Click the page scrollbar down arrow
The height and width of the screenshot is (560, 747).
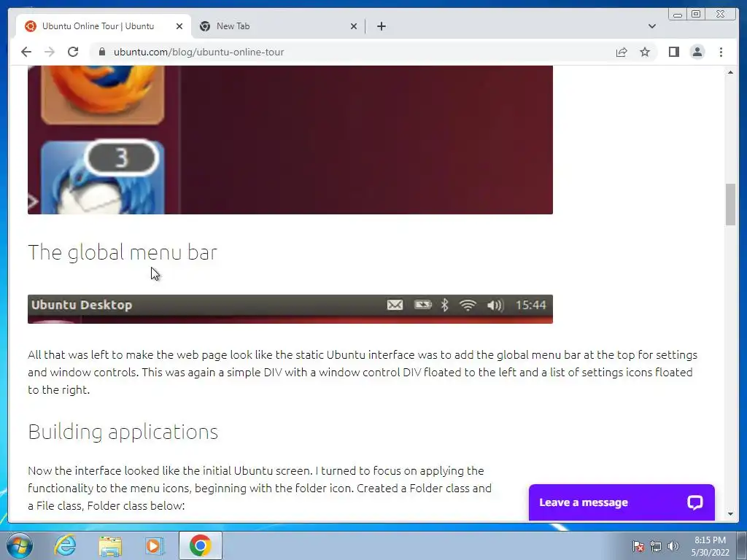730,514
